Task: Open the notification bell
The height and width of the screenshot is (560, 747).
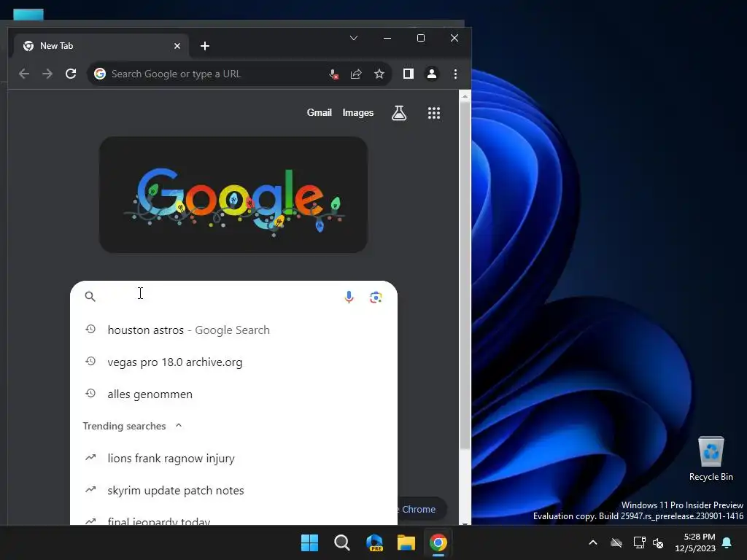Action: point(727,542)
